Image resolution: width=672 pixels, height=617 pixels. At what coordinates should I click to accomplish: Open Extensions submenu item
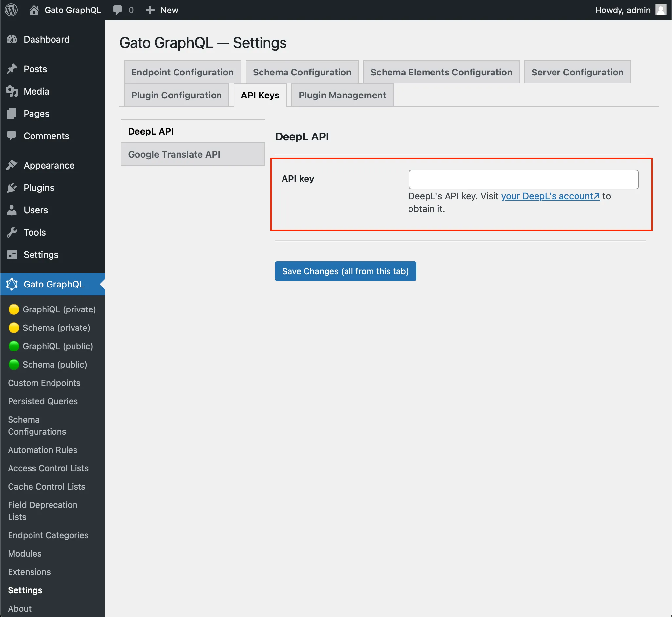30,572
